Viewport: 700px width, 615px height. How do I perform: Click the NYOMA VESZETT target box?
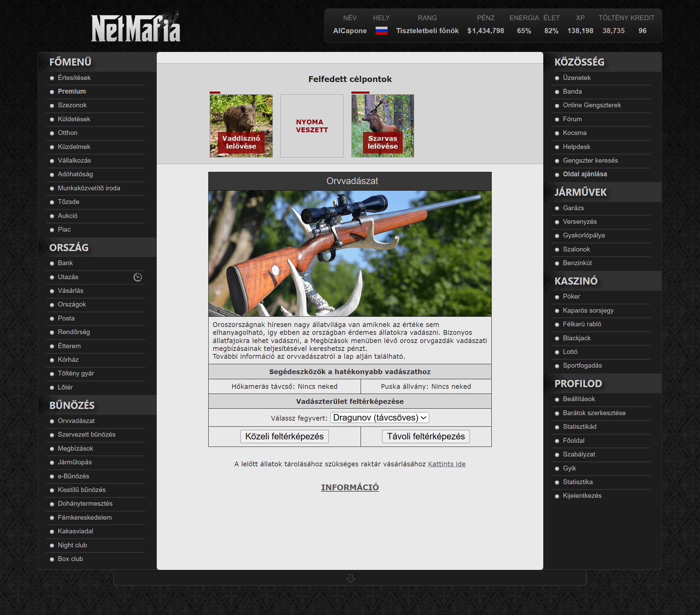pos(312,126)
